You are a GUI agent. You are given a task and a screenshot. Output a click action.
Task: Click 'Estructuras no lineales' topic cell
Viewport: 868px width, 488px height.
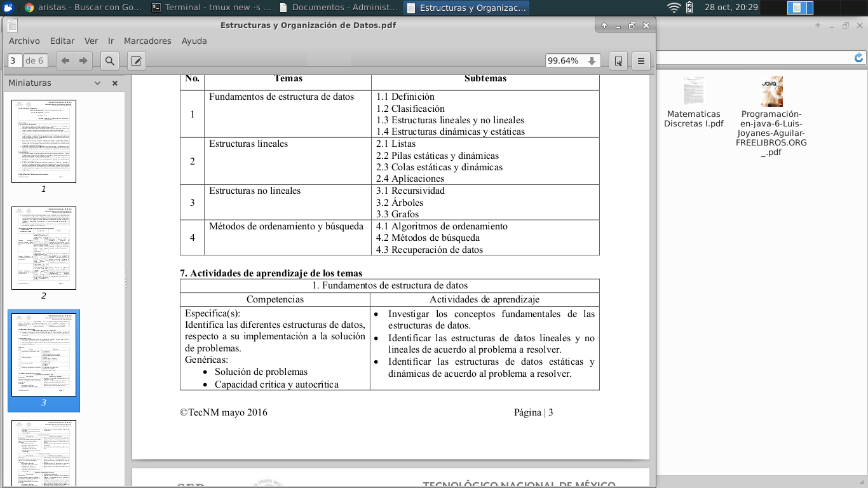(x=255, y=191)
